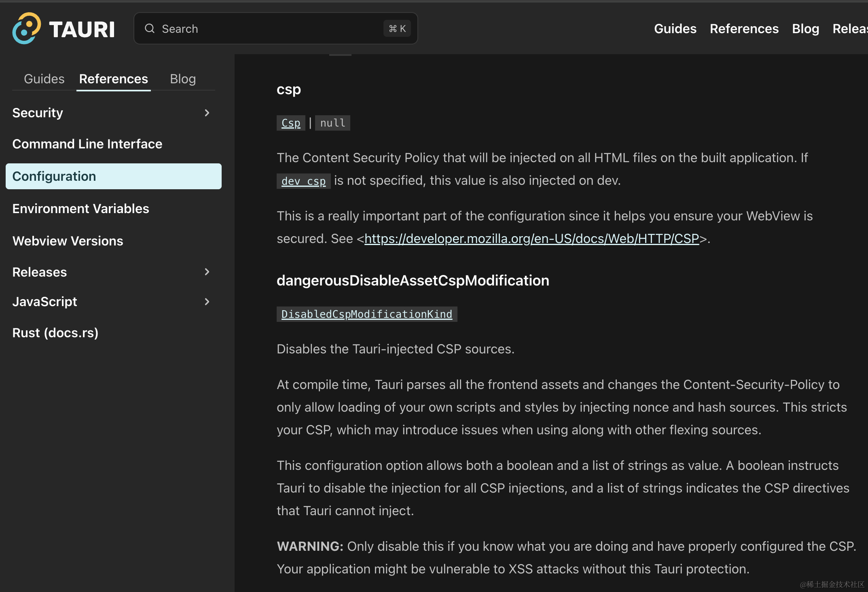Screen dimensions: 868x592
Task: Click the Tauri logo icon
Action: pos(27,28)
